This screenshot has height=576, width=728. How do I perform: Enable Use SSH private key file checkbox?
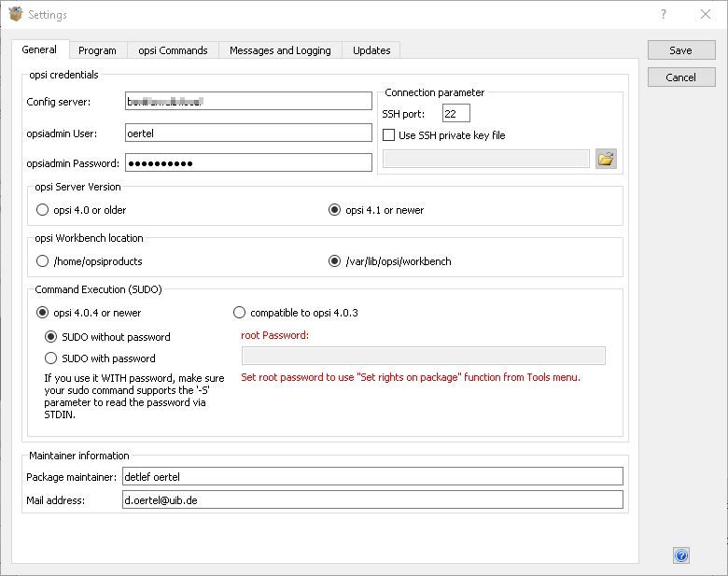pos(388,135)
